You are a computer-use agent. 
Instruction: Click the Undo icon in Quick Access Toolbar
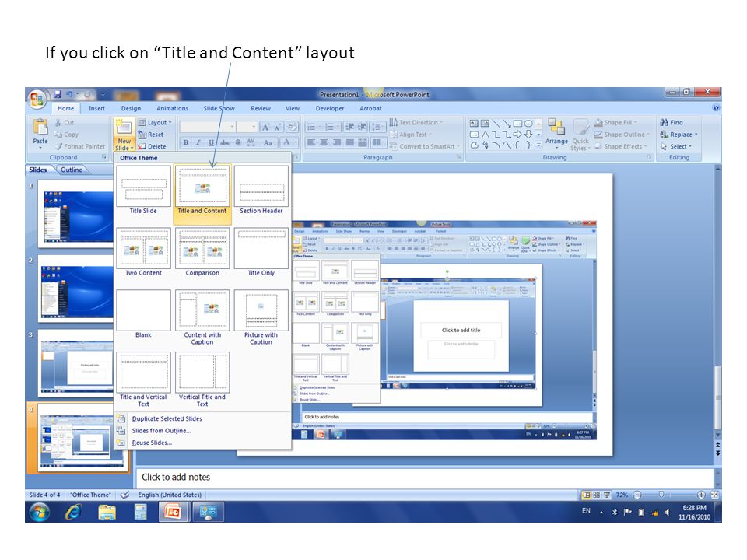pos(69,94)
